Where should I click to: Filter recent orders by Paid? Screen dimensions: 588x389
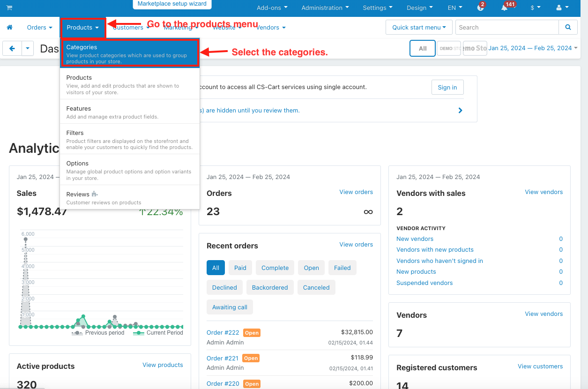240,268
